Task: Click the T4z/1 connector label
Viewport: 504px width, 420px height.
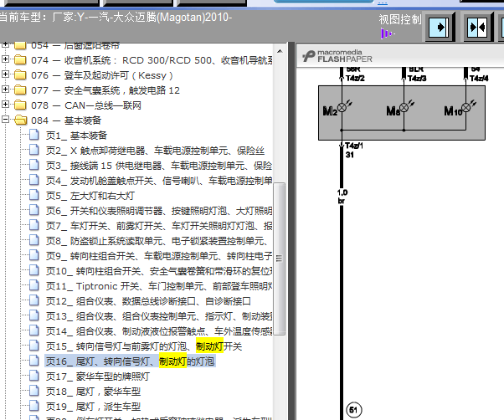Action: click(354, 146)
